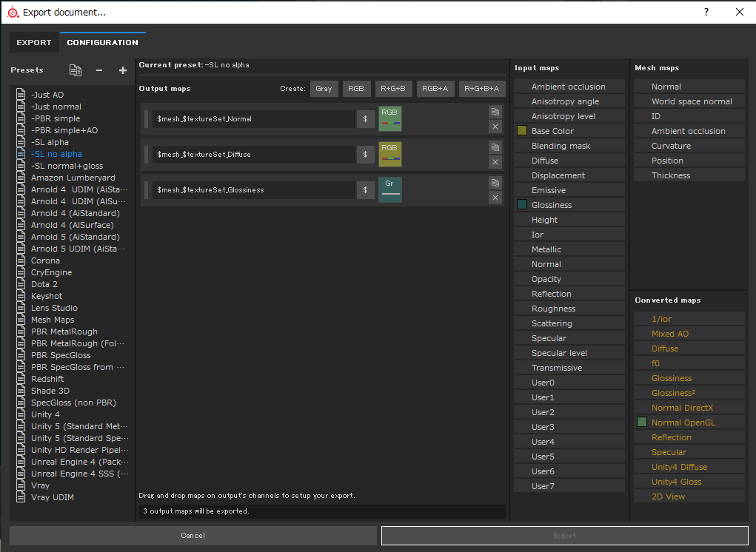756x552 pixels.
Task: Click the Glossiness input map color box
Action: pos(522,205)
